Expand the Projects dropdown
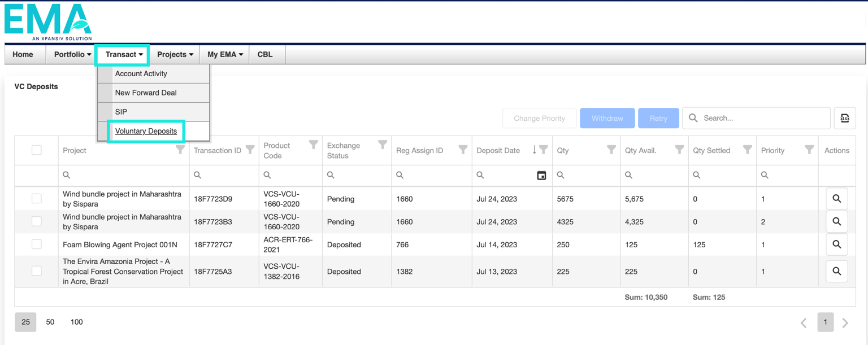The height and width of the screenshot is (345, 868). click(x=174, y=54)
